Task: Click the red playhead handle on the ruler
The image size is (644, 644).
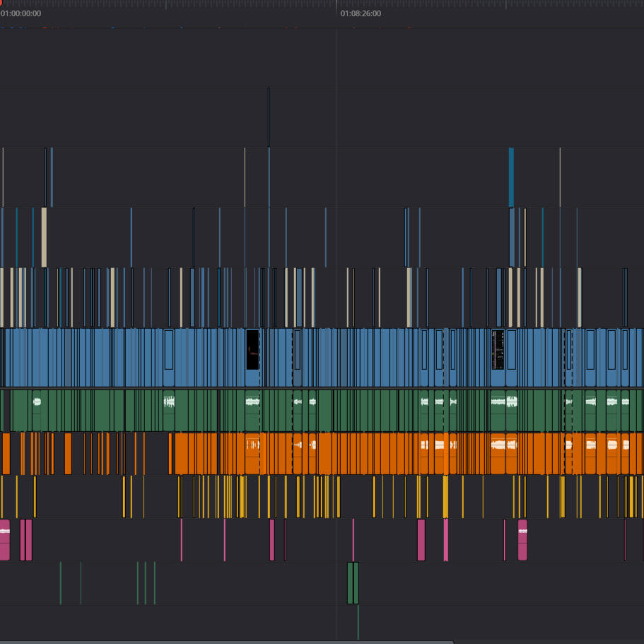Action: pos(2,2)
